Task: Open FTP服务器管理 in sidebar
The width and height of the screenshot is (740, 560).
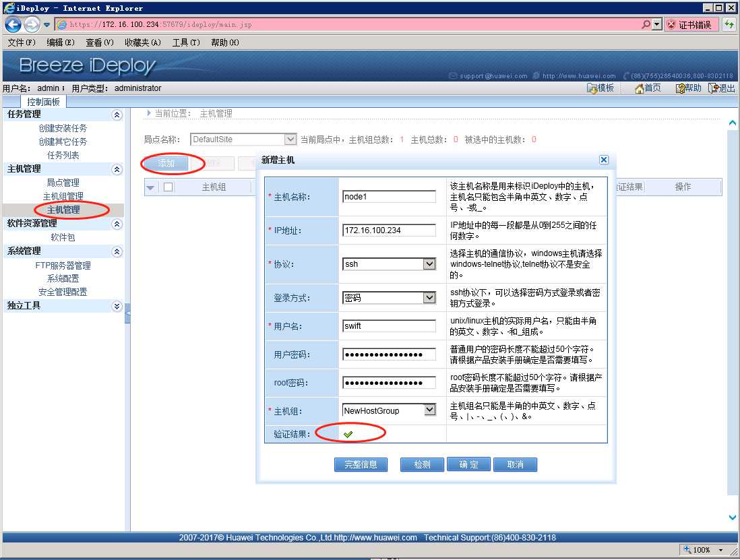Action: tap(63, 266)
